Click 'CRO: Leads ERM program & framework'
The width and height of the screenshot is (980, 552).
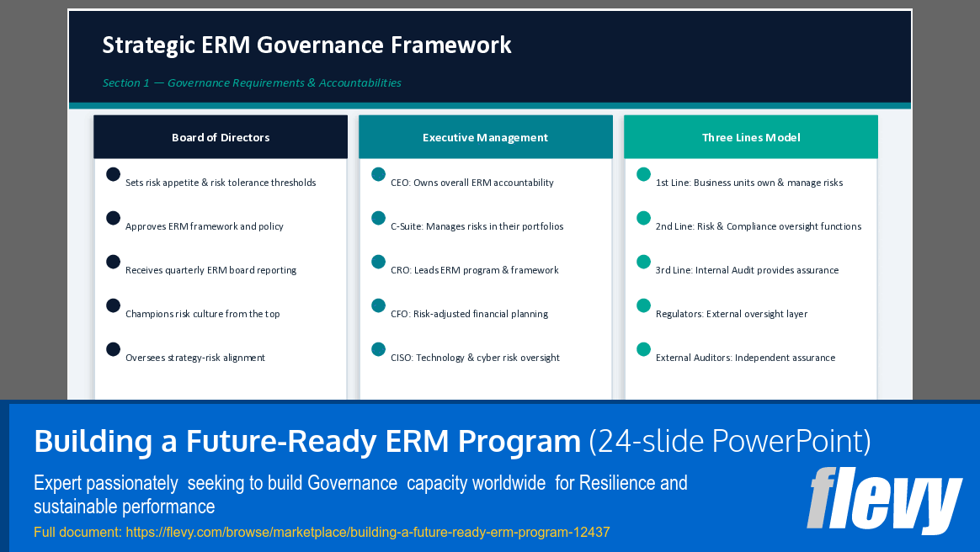474,270
